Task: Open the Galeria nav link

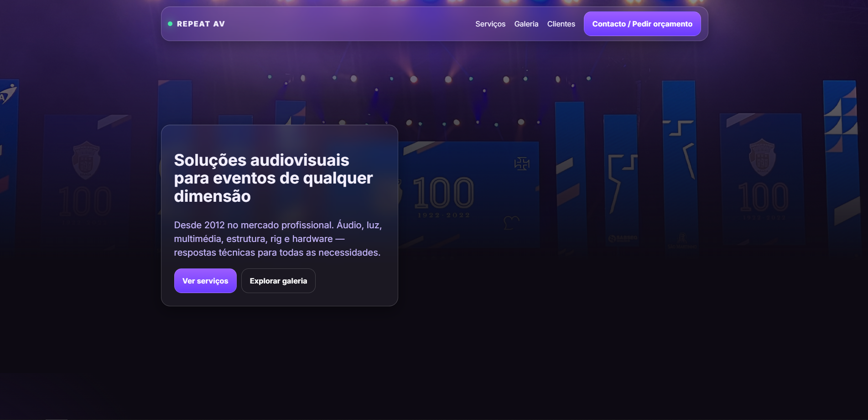Action: click(526, 24)
